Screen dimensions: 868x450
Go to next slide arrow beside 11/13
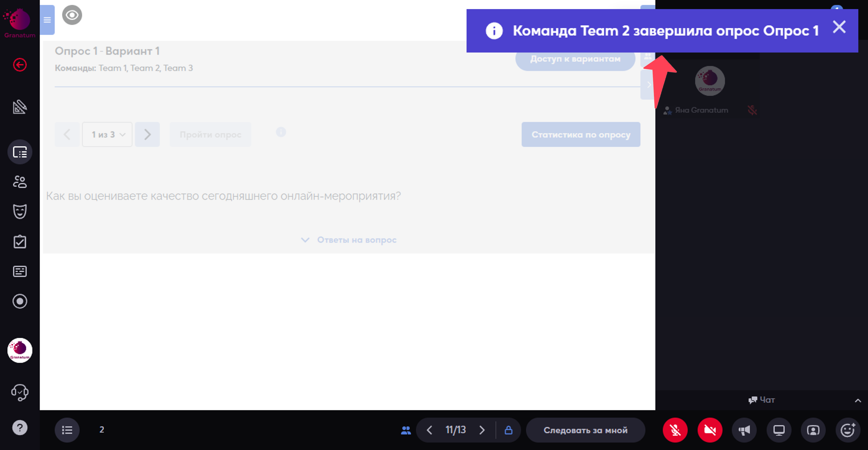[x=482, y=430]
